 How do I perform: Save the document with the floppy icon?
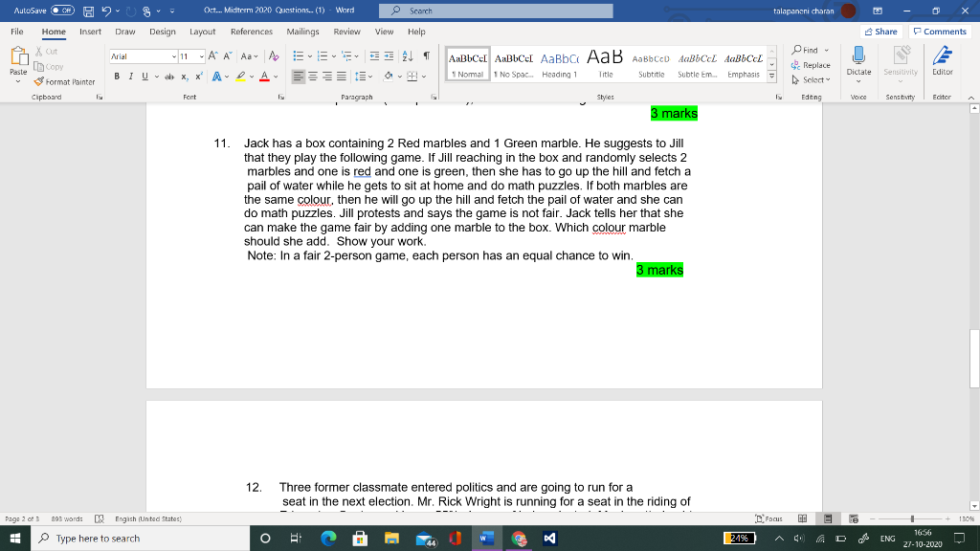88,11
